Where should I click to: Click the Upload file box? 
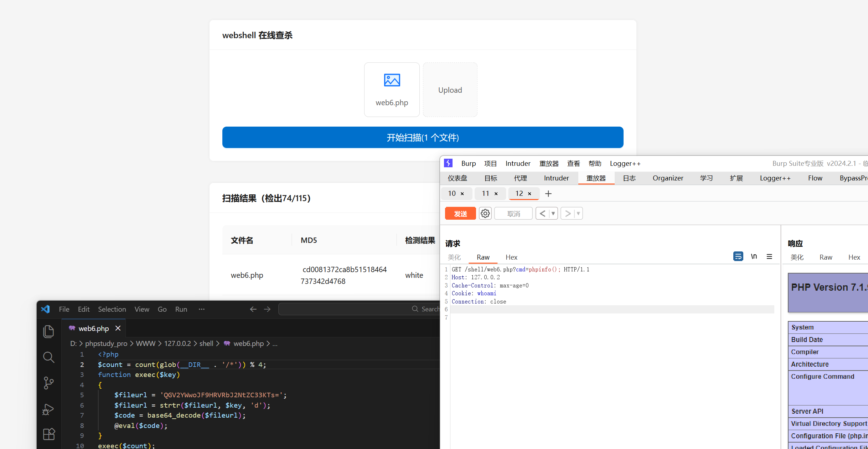(450, 90)
